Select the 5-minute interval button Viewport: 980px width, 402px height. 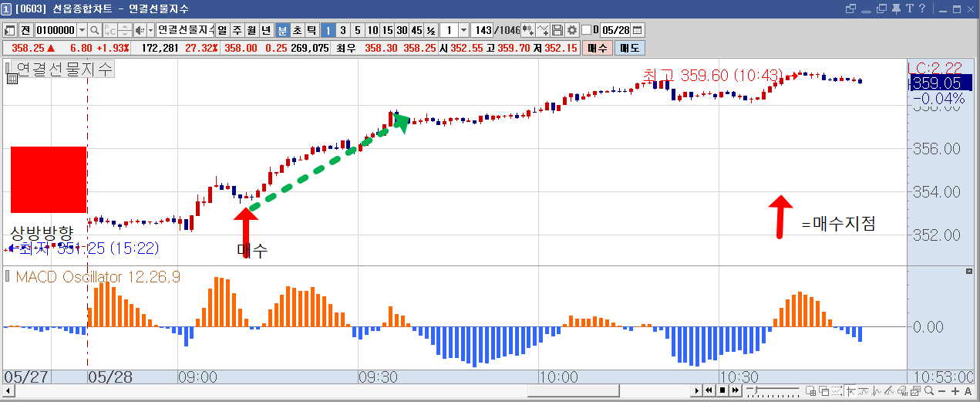click(x=357, y=30)
